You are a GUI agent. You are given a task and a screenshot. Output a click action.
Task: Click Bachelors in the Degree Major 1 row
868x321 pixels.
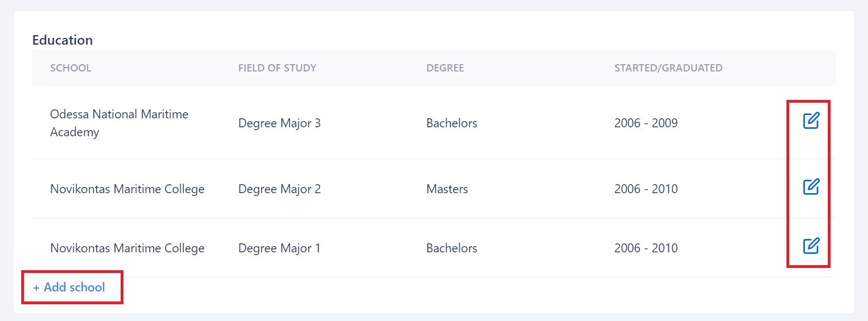[451, 248]
